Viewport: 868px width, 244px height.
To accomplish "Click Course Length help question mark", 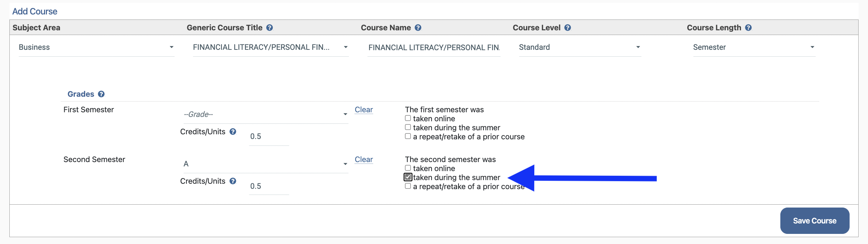I will click(748, 28).
